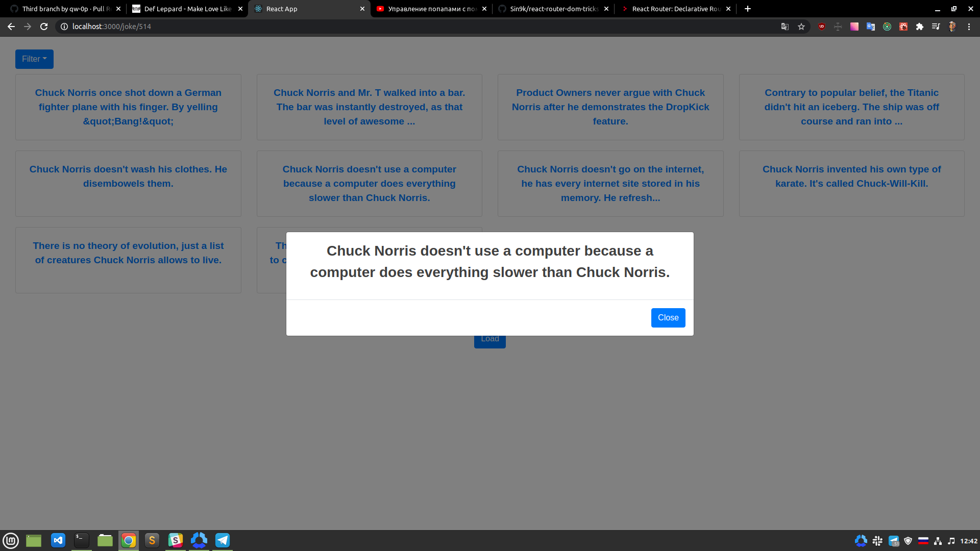The image size is (980, 551).
Task: Close the joke modal with the Close button
Action: pos(668,318)
